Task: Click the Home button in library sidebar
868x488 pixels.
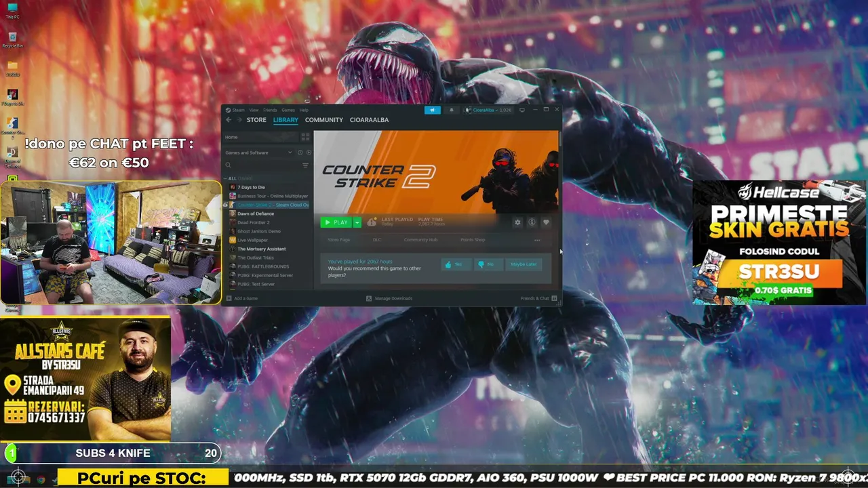Action: point(261,137)
